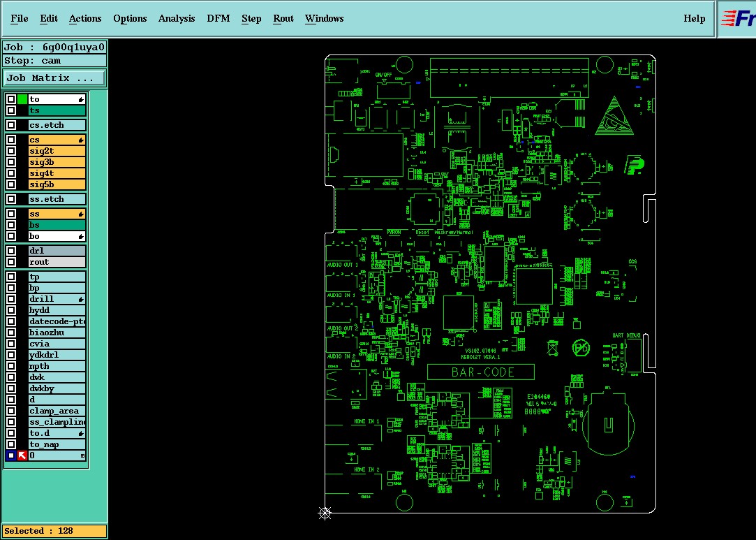Click the blue square icon at layer list bottom
Screen dimensions: 756x540
point(11,455)
